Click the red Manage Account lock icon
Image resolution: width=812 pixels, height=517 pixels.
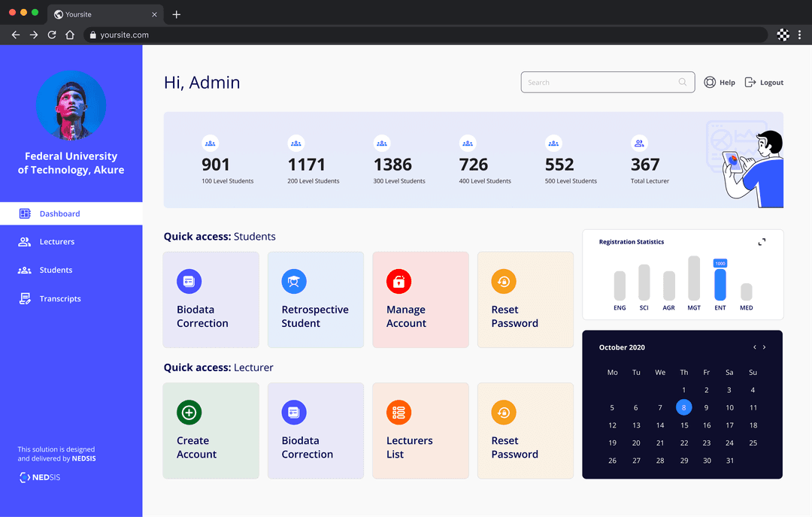coord(398,281)
